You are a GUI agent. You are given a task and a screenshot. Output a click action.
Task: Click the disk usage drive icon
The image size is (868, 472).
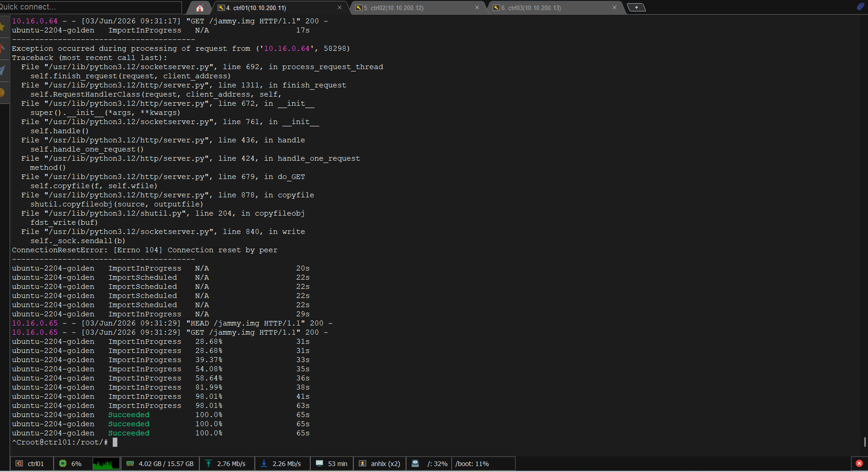coord(415,463)
